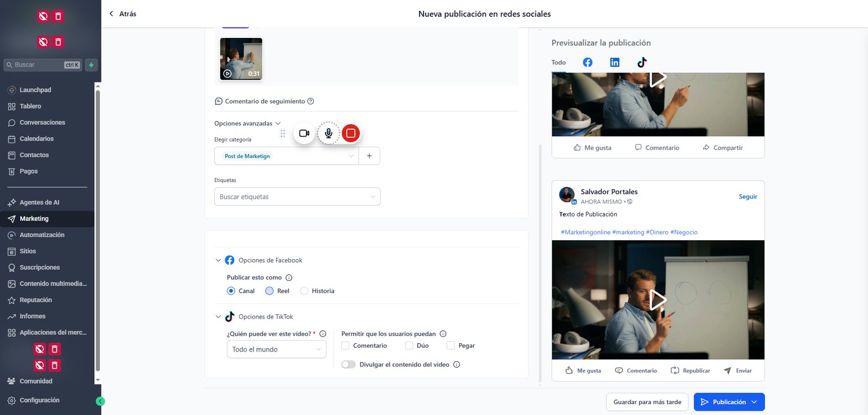
Task: Toggle Divulgar el contenido del vídeo switch
Action: 348,365
